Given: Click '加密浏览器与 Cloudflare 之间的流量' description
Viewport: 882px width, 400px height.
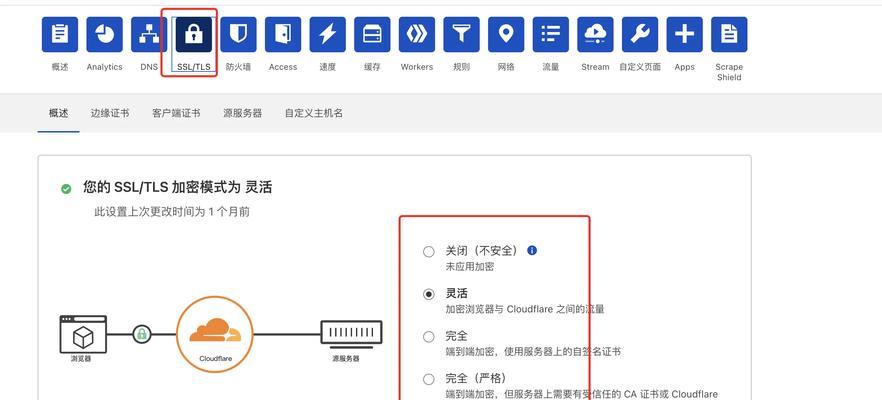Looking at the screenshot, I should 525,309.
